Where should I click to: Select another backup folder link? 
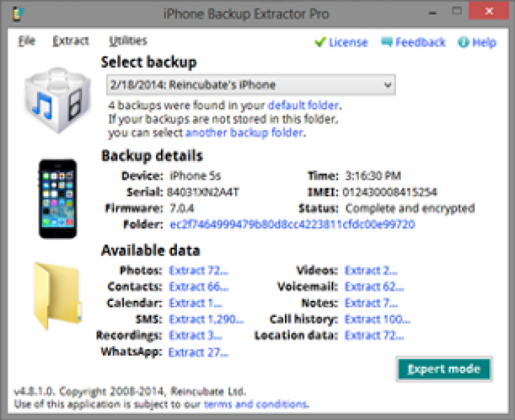244,132
